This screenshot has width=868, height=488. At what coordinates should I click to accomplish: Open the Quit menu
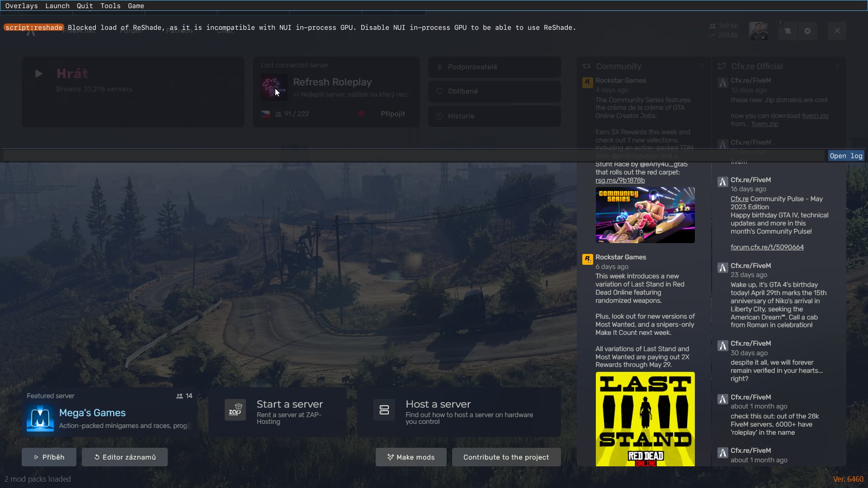[85, 6]
